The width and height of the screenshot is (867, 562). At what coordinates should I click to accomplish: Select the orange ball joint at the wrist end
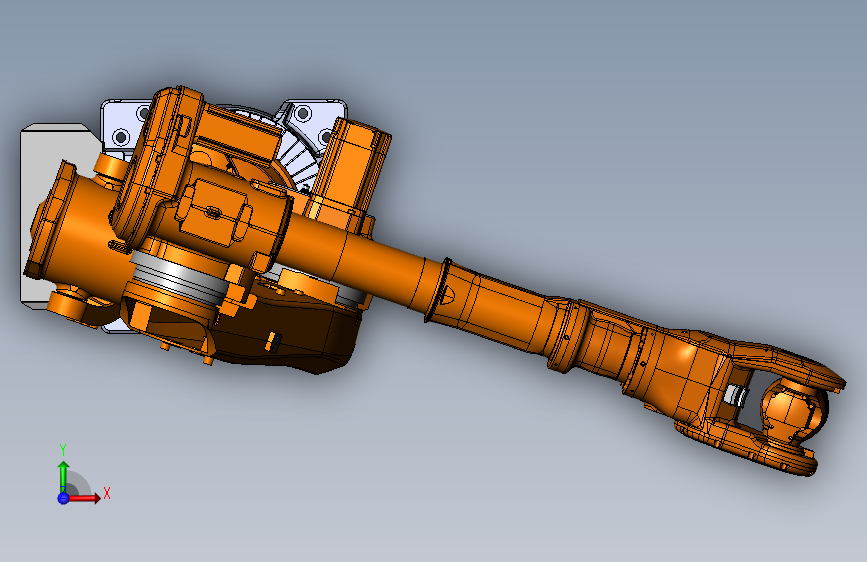click(794, 409)
